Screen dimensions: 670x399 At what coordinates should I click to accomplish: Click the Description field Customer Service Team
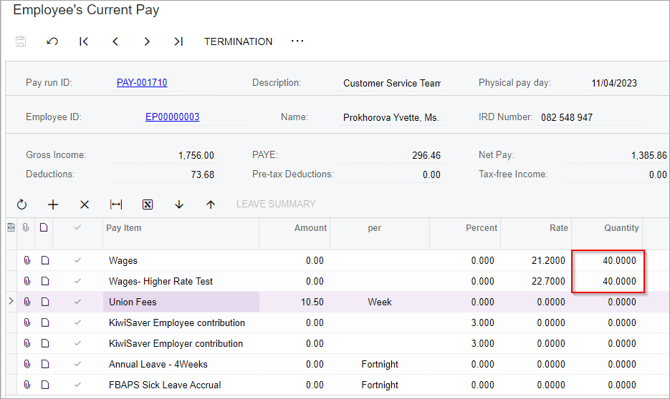(391, 83)
